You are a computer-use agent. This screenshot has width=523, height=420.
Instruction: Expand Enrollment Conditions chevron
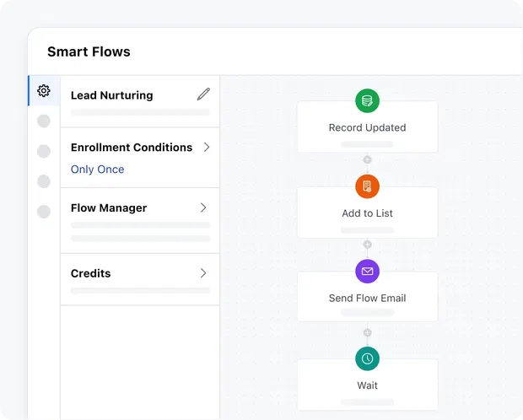tap(207, 147)
